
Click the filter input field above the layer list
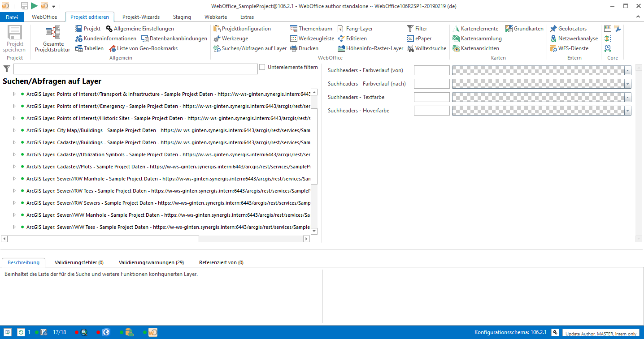coord(135,69)
